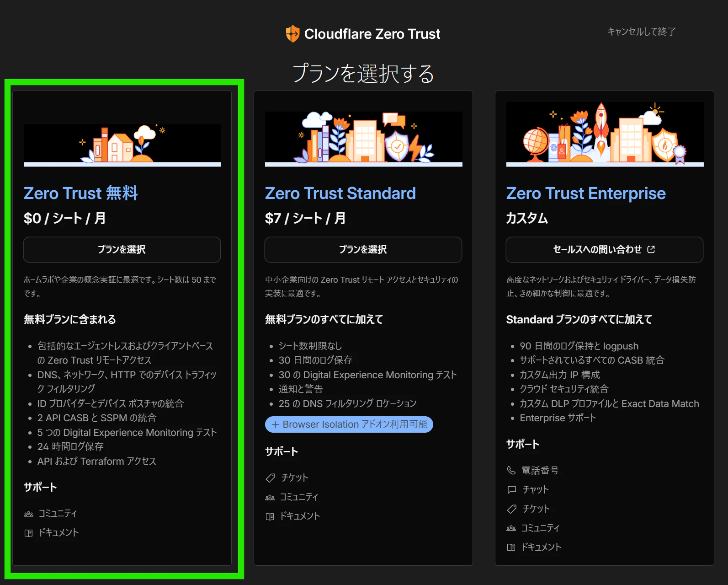Viewport: 728px width, 585px height.
Task: Click the Cloudflare Zero Trust shield logo
Action: click(x=292, y=34)
